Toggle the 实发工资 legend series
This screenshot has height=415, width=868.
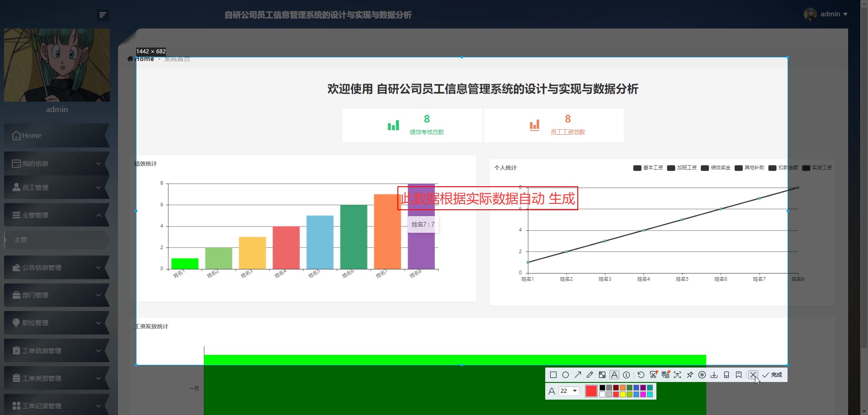(817, 168)
